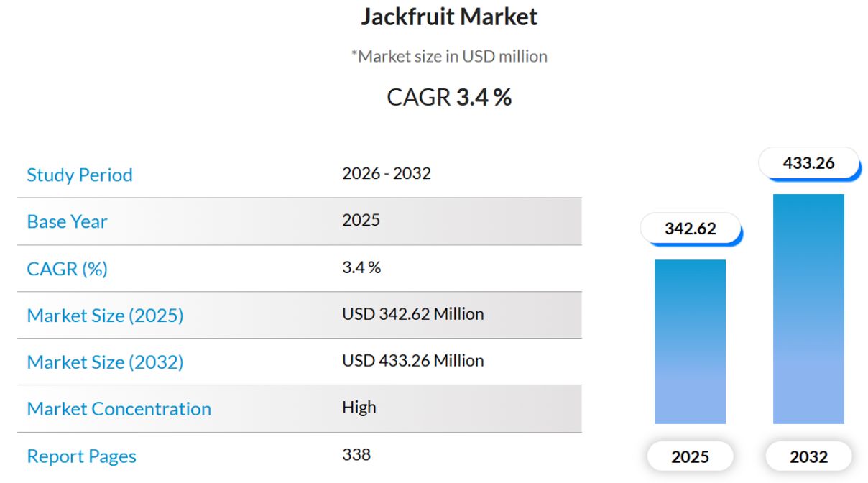Click the taller blue bar for 2032
The width and height of the screenshot is (868, 483).
click(808, 309)
